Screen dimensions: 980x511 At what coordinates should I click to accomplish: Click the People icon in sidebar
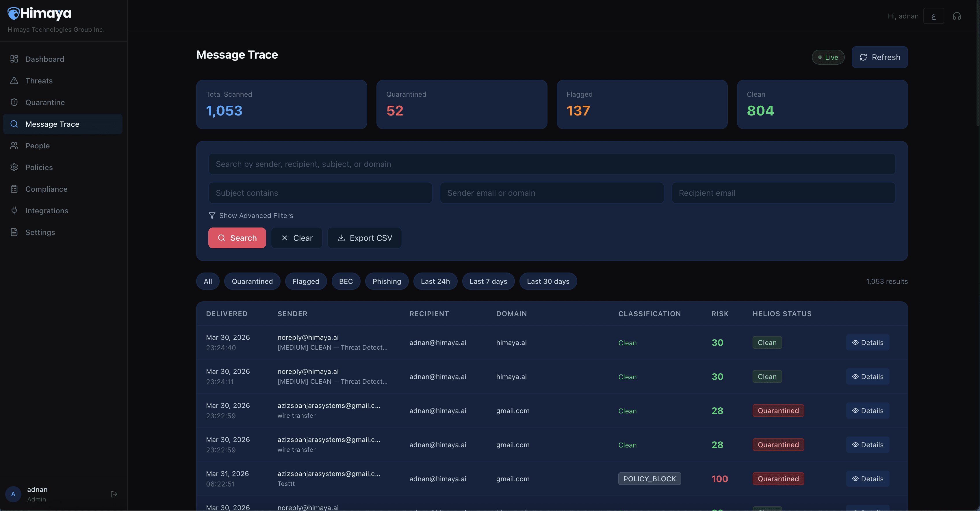(14, 146)
